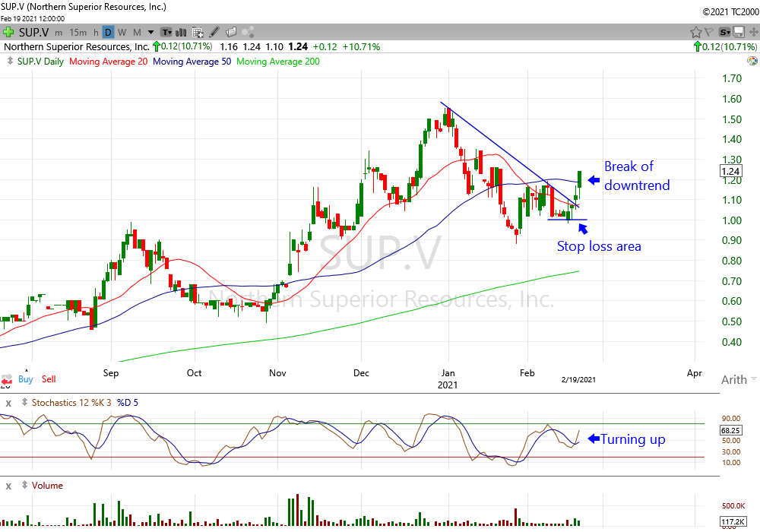Click the 68.25 stochastic value tag
Image resolution: width=760 pixels, height=532 pixels.
[x=730, y=430]
